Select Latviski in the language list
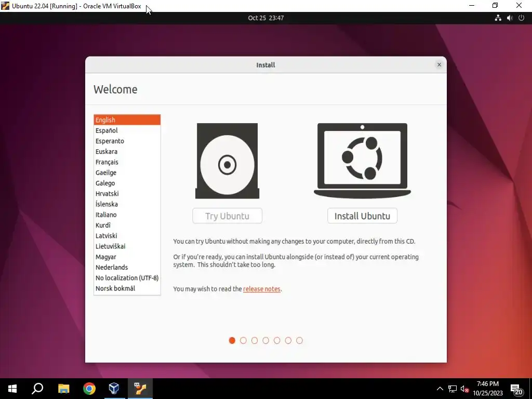 tap(127, 235)
